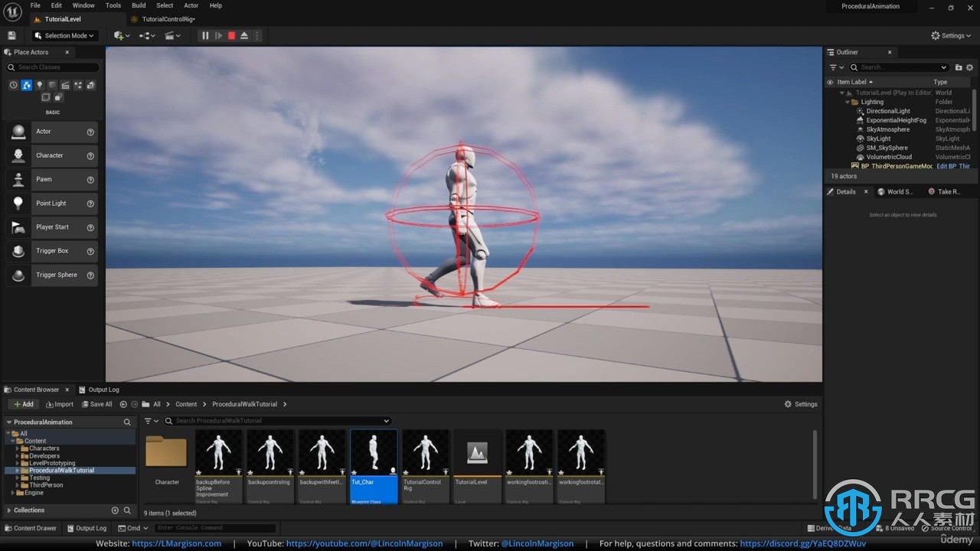Open help for Character actor

[x=90, y=156]
